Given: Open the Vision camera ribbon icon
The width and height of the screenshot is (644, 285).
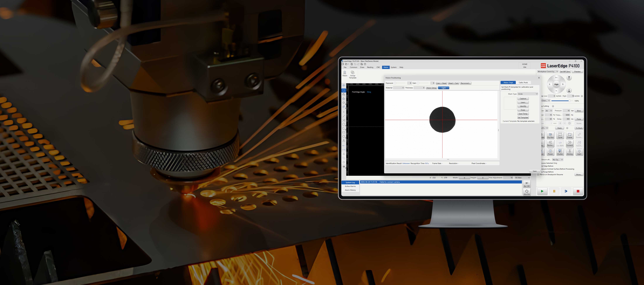Looking at the screenshot, I should coord(345,73).
